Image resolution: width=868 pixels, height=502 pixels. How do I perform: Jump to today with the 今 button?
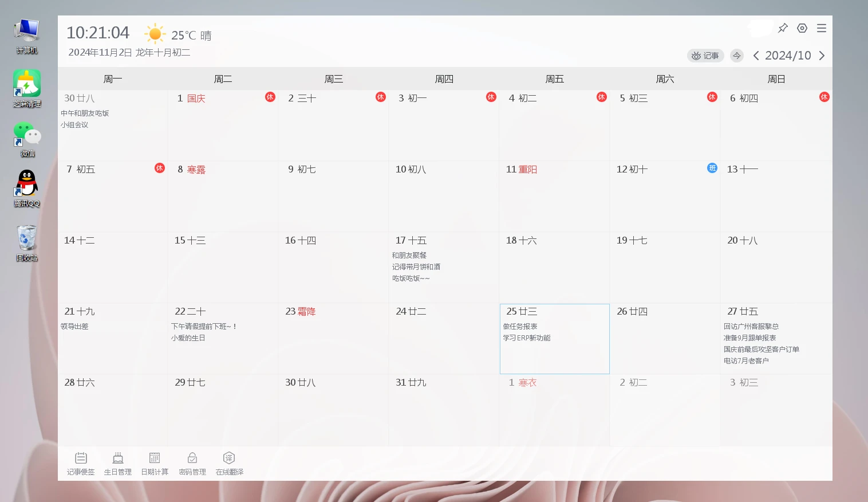[737, 56]
